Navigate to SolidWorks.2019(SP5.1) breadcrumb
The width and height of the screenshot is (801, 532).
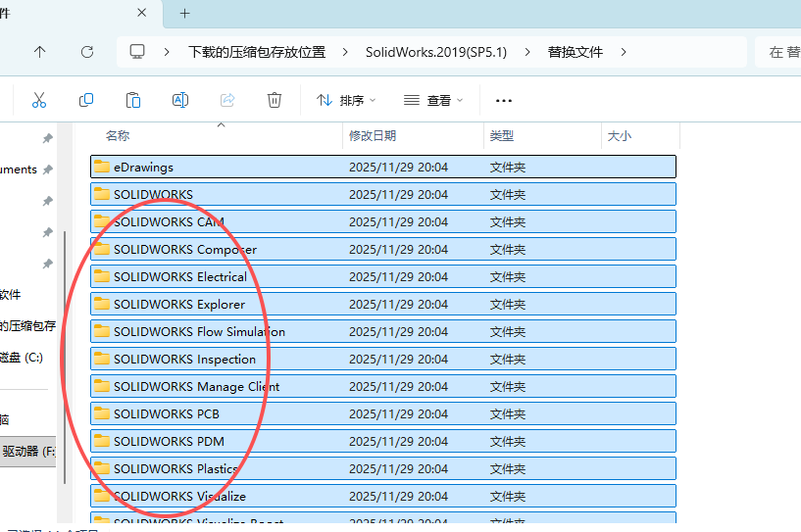[x=435, y=52]
